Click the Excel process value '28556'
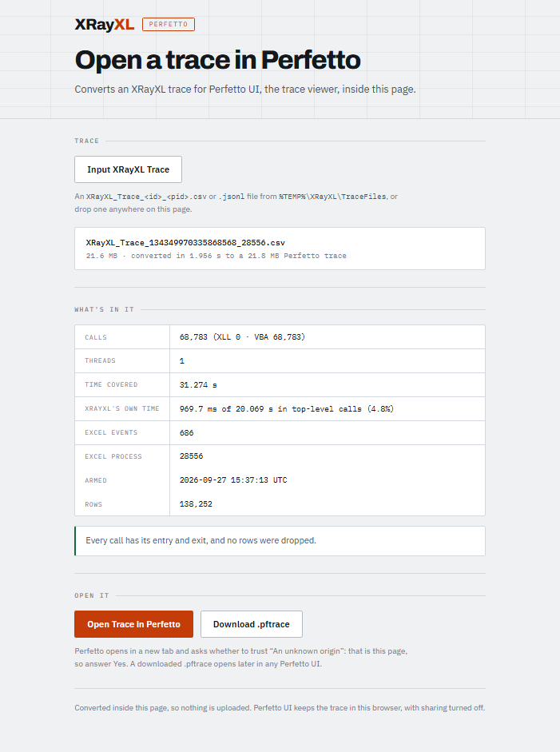560x752 pixels. tap(191, 456)
